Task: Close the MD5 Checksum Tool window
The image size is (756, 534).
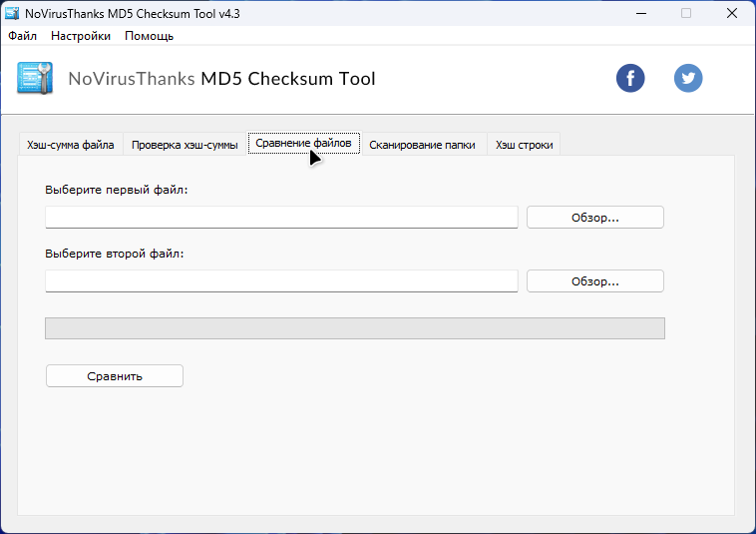Action: coord(732,14)
